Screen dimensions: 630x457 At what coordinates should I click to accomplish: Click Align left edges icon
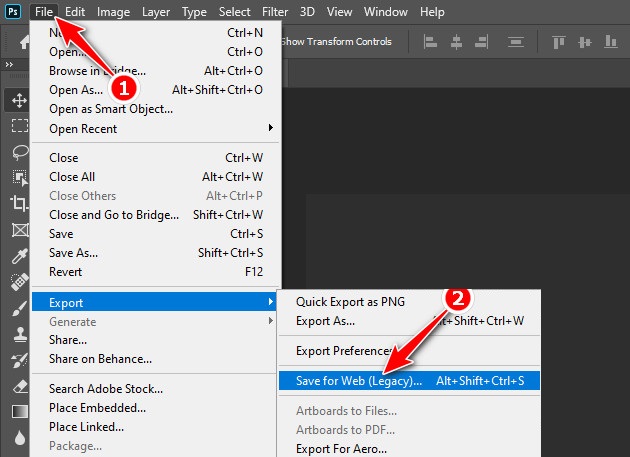click(x=430, y=41)
